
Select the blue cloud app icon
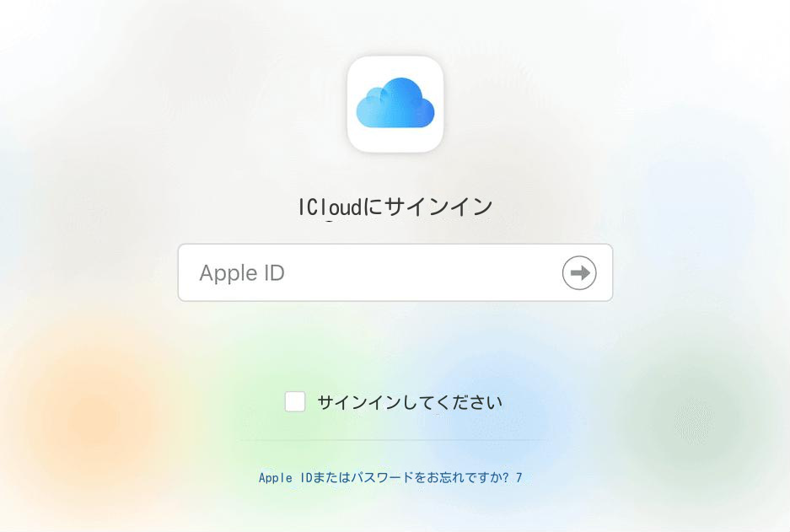coord(395,104)
